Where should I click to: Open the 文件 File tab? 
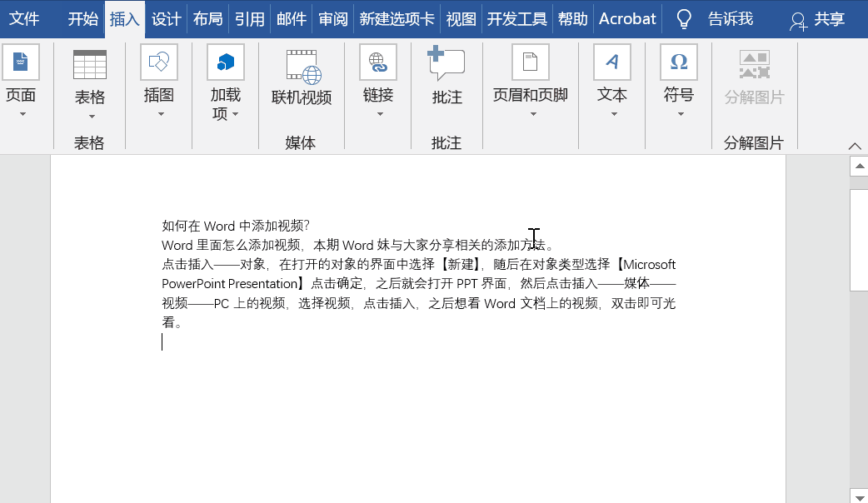click(24, 19)
